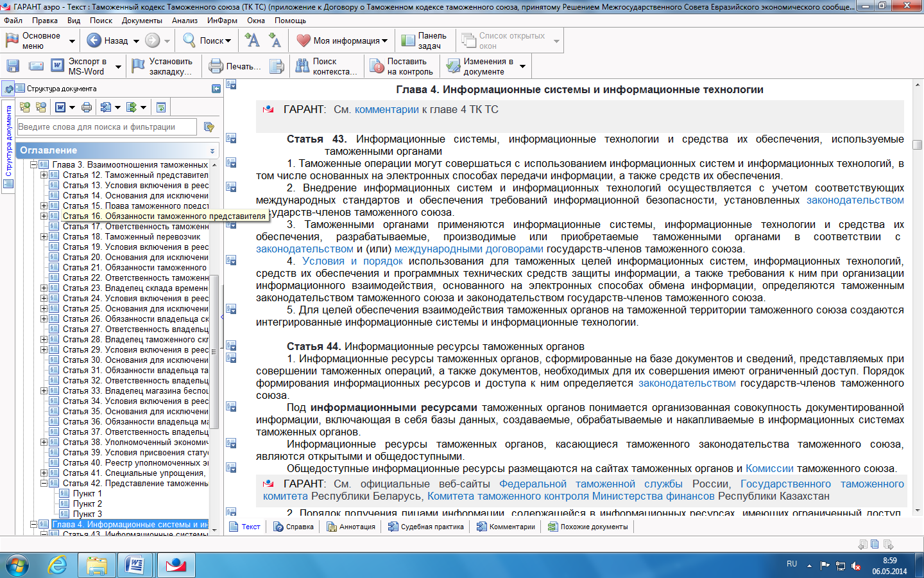
Task: Select Статья 21 in the contents tree
Action: 135,268
